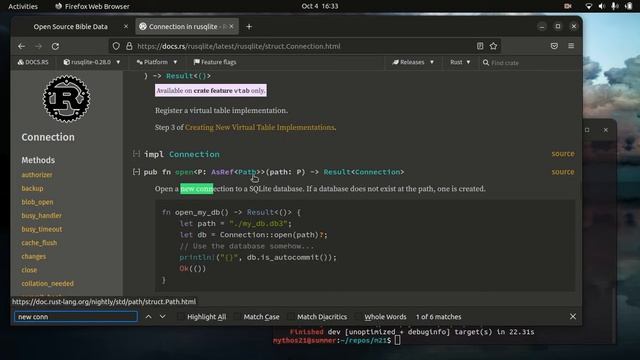640x360 pixels.
Task: Collapse the pub fn open docs
Action: coord(136,172)
